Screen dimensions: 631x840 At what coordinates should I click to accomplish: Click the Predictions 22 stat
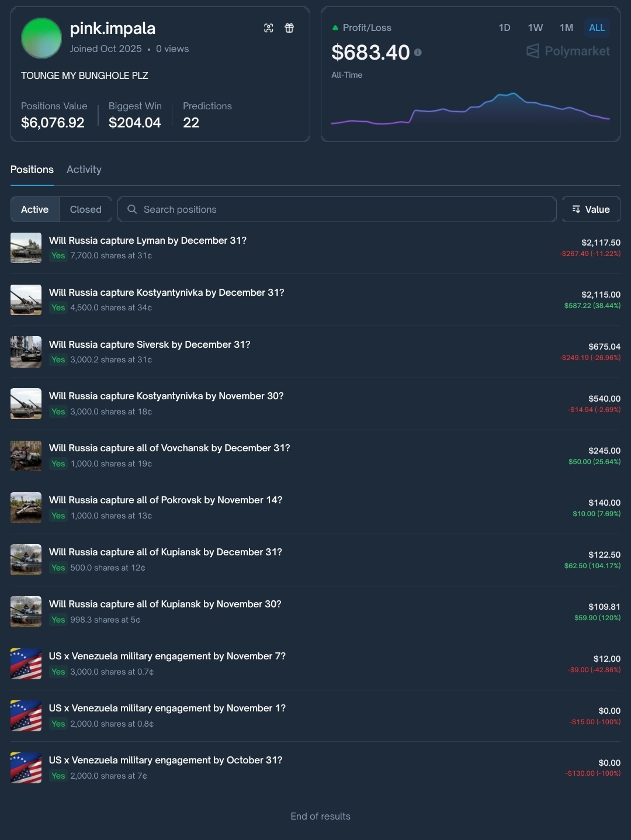point(207,115)
